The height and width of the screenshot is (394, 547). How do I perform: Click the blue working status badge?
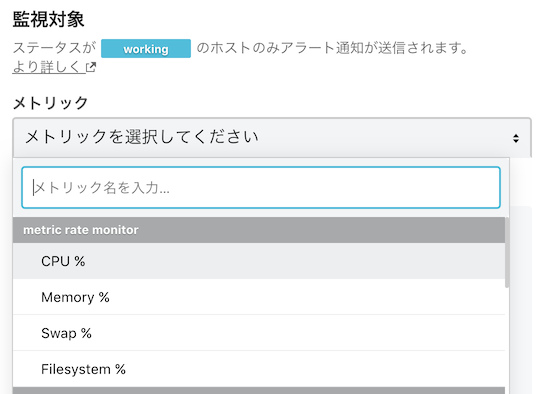click(146, 49)
